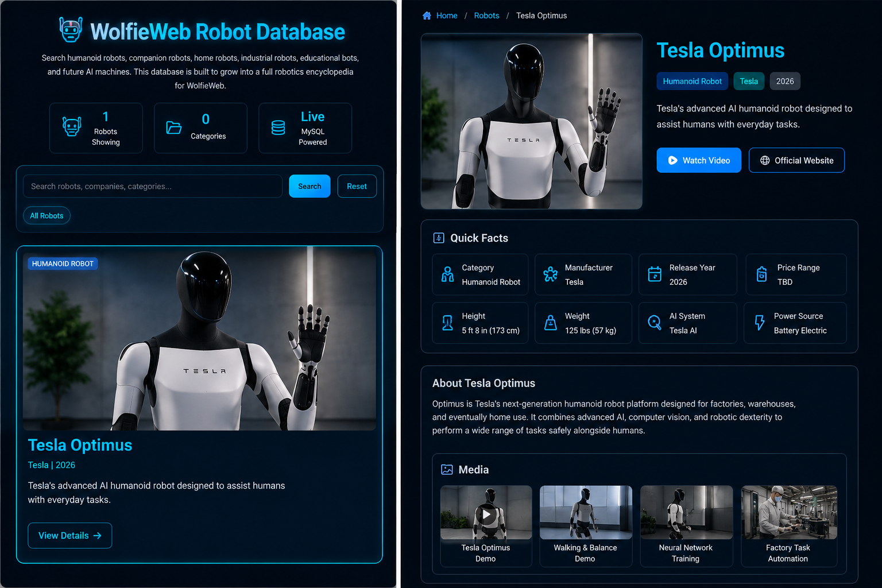Click the arrow icon on View Details
The width and height of the screenshot is (882, 588).
pyautogui.click(x=98, y=536)
